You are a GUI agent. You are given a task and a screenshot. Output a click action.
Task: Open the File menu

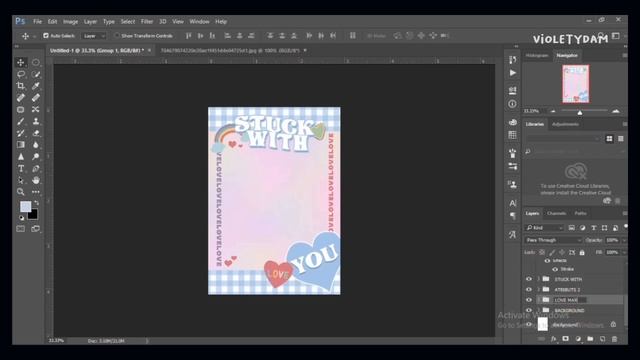(38, 22)
